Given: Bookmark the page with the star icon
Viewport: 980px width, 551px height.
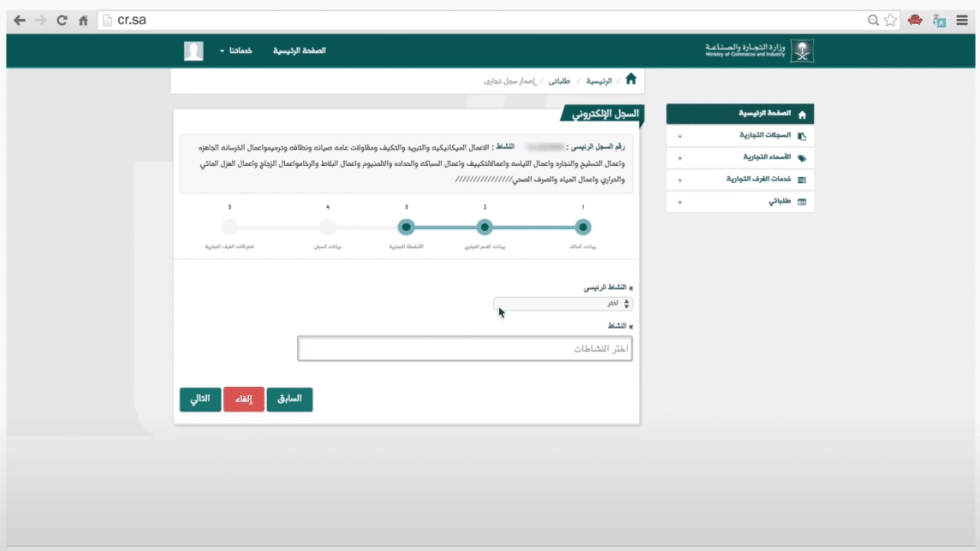Looking at the screenshot, I should (891, 21).
